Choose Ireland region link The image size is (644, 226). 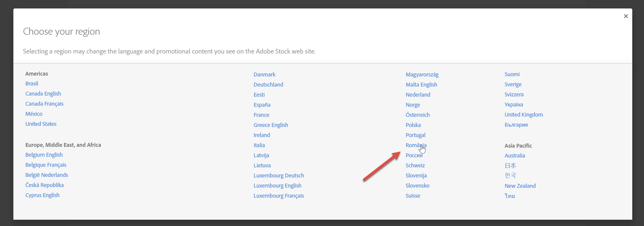click(262, 135)
